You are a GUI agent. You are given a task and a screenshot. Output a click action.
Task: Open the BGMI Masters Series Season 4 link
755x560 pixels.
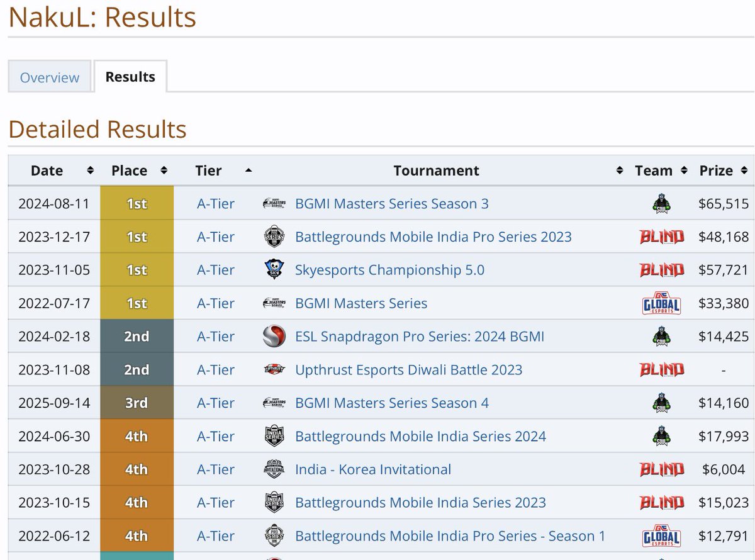point(391,403)
